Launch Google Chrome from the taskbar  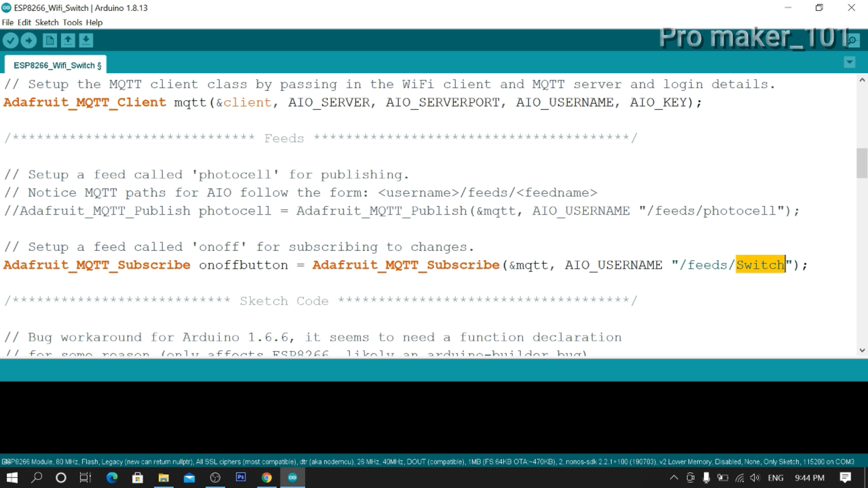[x=267, y=478]
